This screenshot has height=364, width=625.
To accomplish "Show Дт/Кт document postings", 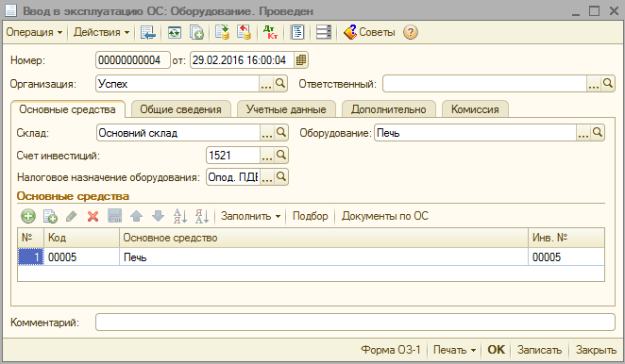I will (x=270, y=32).
